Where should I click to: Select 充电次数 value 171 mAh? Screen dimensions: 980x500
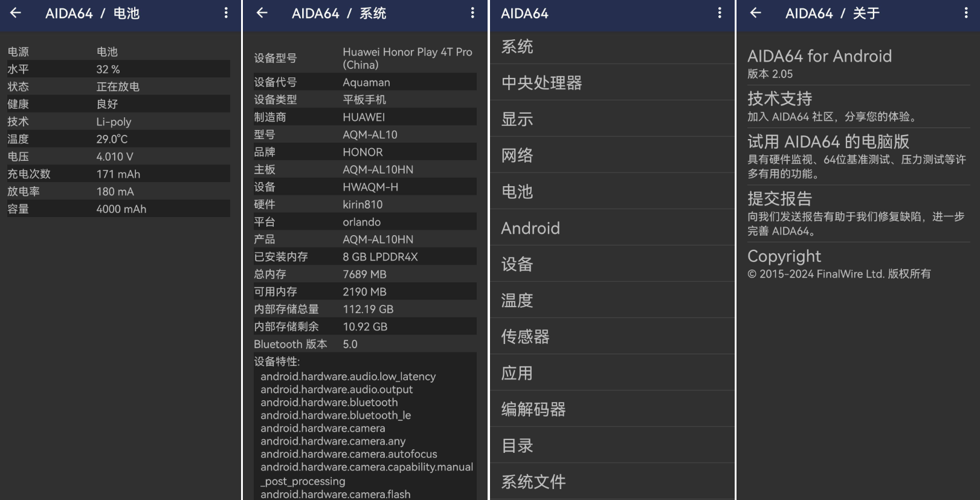(118, 174)
